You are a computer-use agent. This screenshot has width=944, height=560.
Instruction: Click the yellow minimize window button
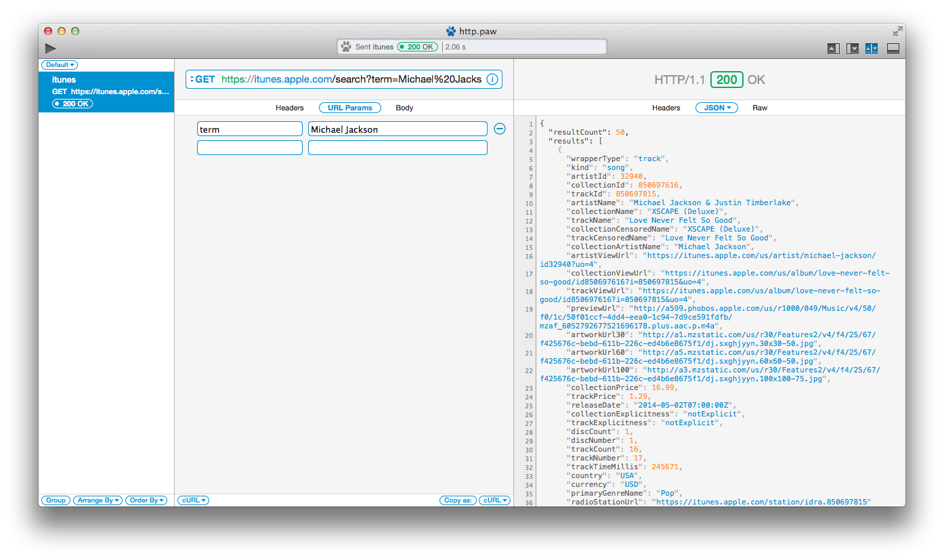coord(62,31)
